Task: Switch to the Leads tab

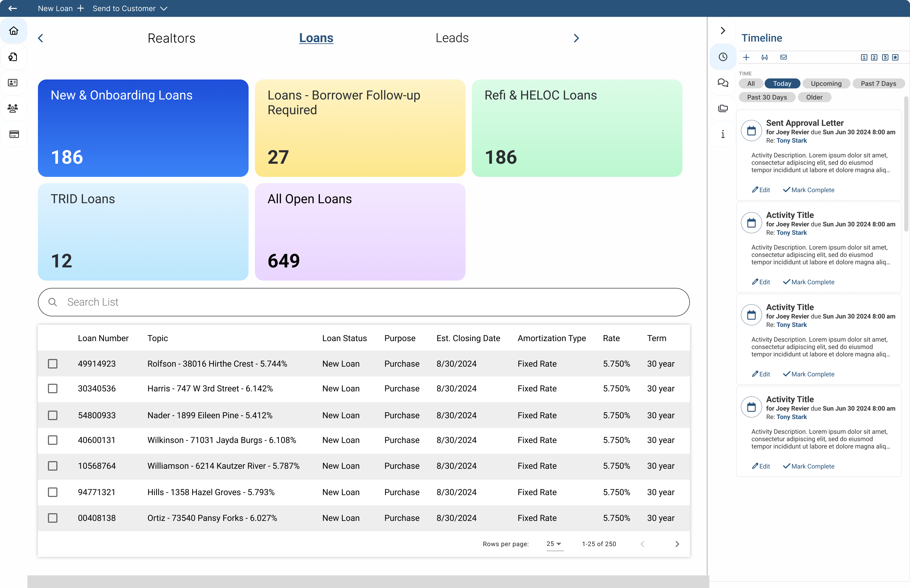Action: pos(452,38)
